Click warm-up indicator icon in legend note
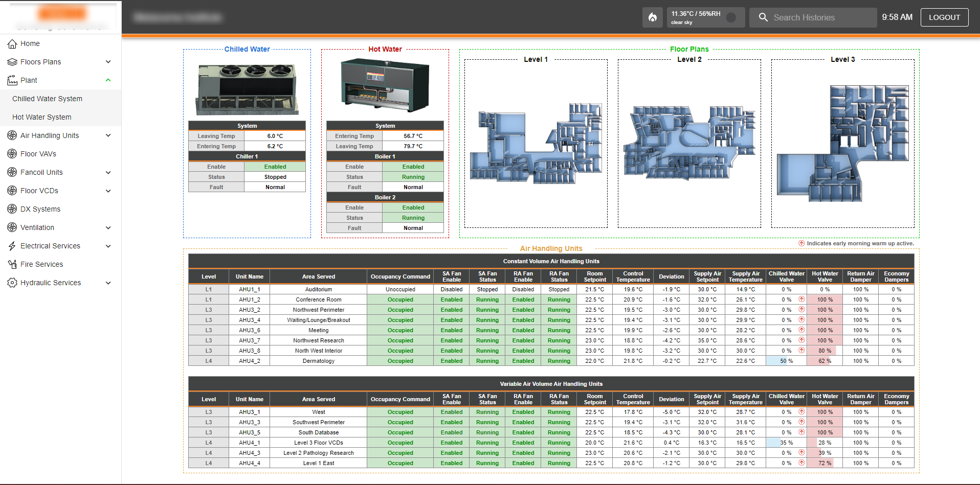Screen dimensions: 980x485 [x=801, y=243]
